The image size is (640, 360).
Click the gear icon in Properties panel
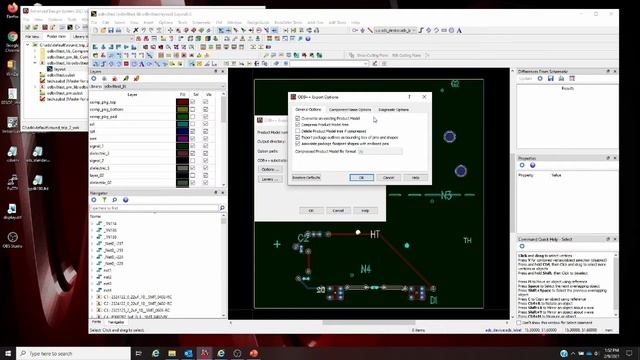coord(522,165)
